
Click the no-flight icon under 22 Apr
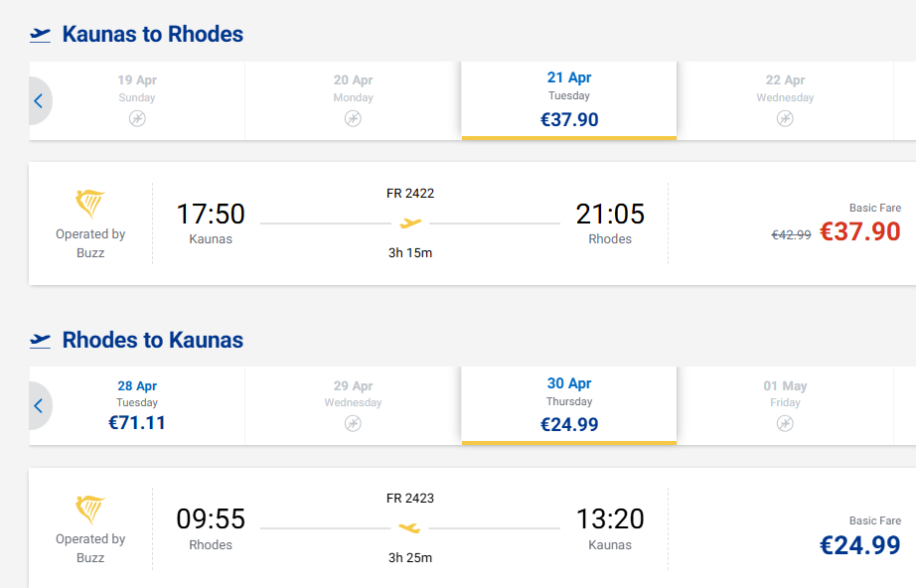pyautogui.click(x=785, y=119)
